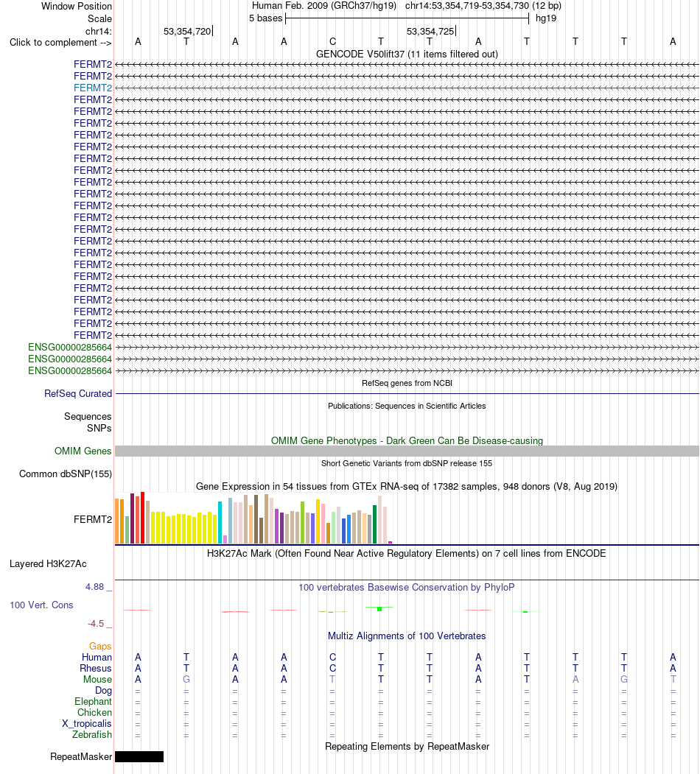Click the Common dbSNP(155) track label
The height and width of the screenshot is (774, 700).
65,474
